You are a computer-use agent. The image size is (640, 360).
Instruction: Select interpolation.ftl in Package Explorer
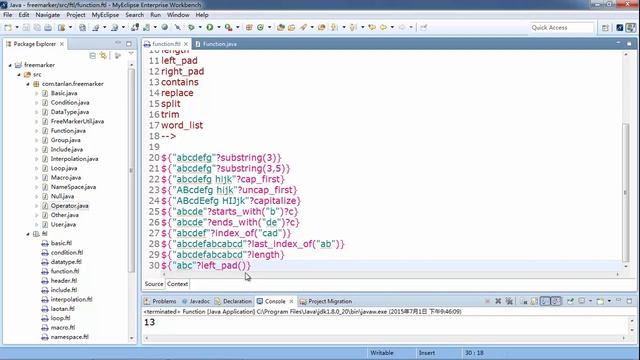click(x=71, y=299)
